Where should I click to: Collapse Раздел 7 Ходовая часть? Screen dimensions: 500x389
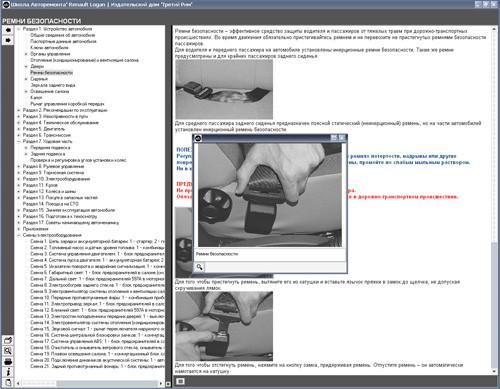coord(19,141)
